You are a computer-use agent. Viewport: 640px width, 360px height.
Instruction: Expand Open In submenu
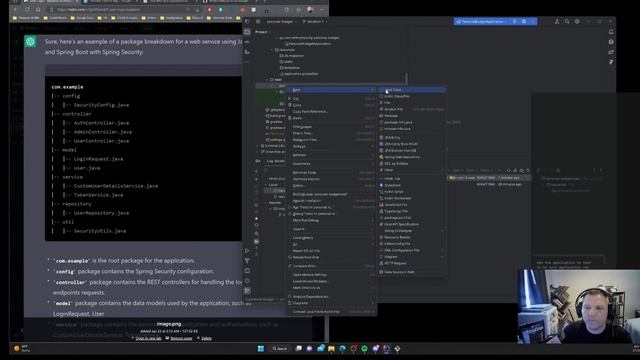[x=331, y=229]
